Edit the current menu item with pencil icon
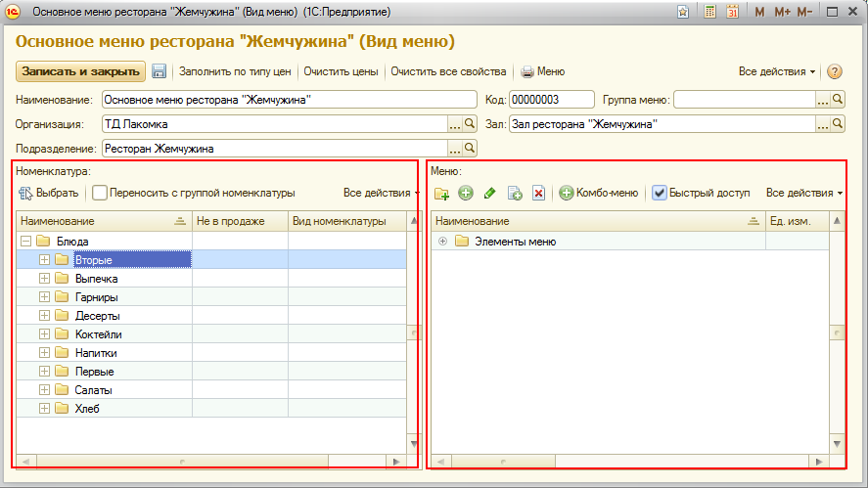 (x=490, y=194)
